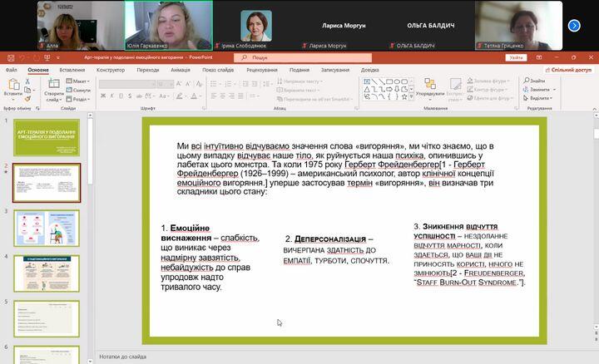Select slide 3 thumbnail in the slide panel
The height and width of the screenshot is (364, 599).
pos(47,229)
